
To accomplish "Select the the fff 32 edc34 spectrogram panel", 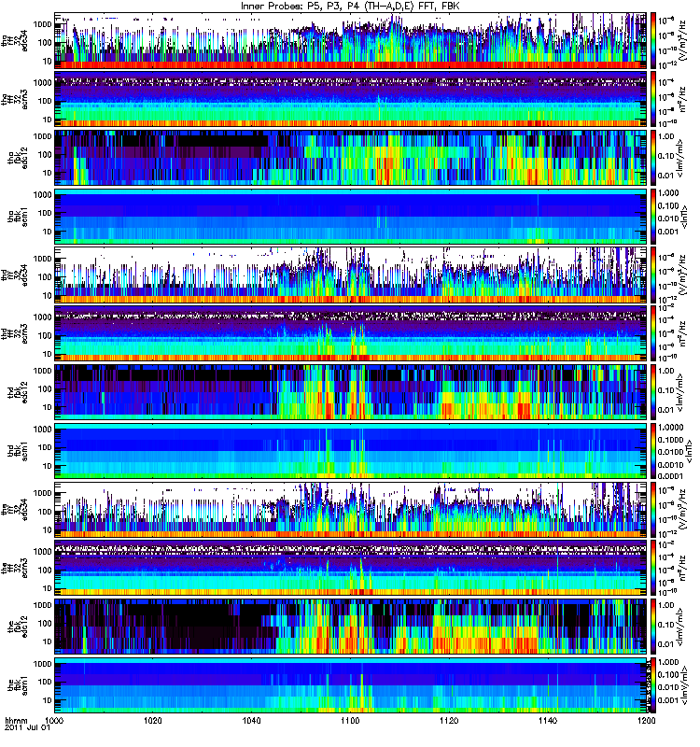I will coord(351,509).
